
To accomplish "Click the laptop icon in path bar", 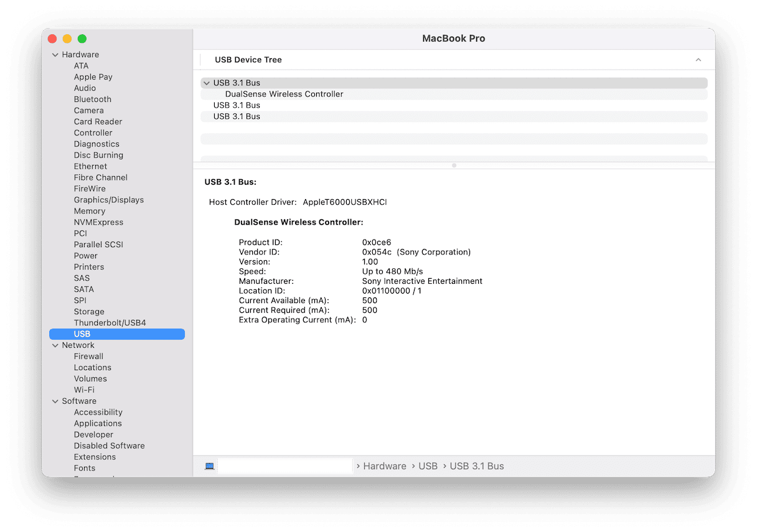I will pos(210,466).
